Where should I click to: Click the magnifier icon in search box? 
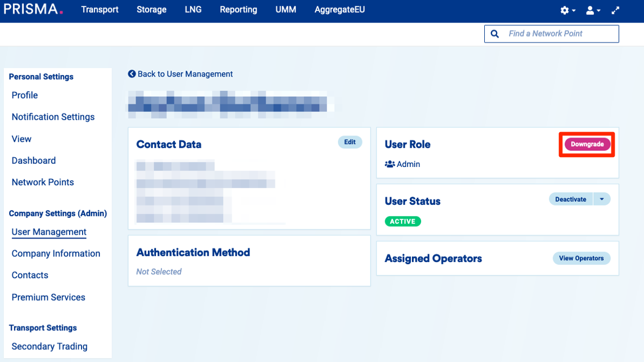coord(495,34)
